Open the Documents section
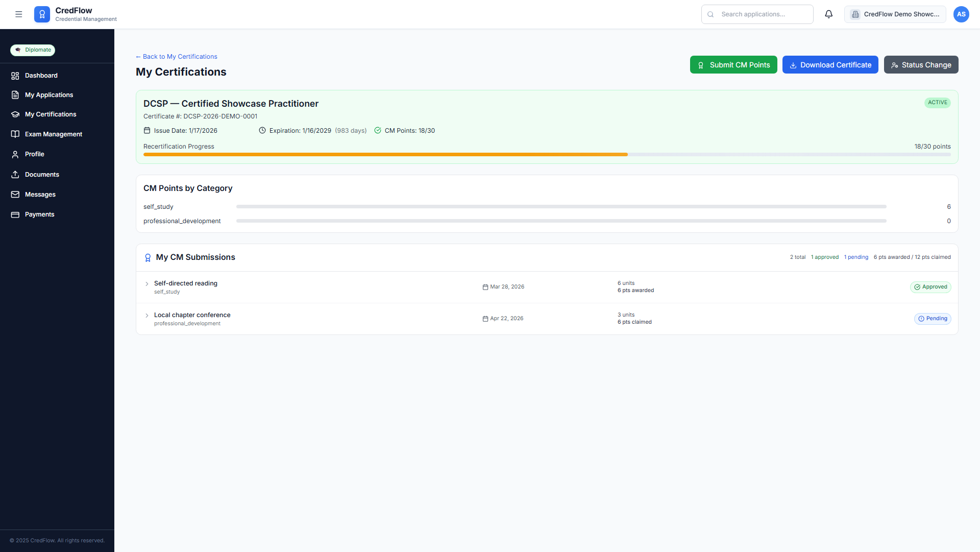This screenshot has width=980, height=552. (42, 175)
